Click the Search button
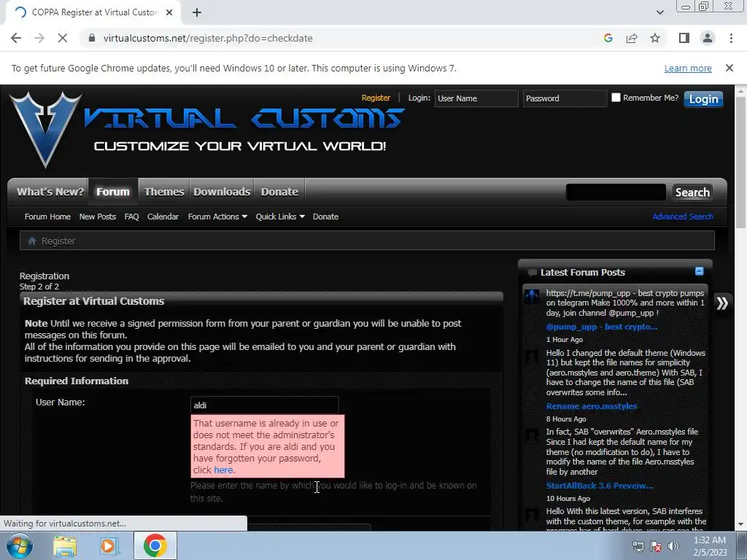Image resolution: width=747 pixels, height=560 pixels. pos(692,192)
